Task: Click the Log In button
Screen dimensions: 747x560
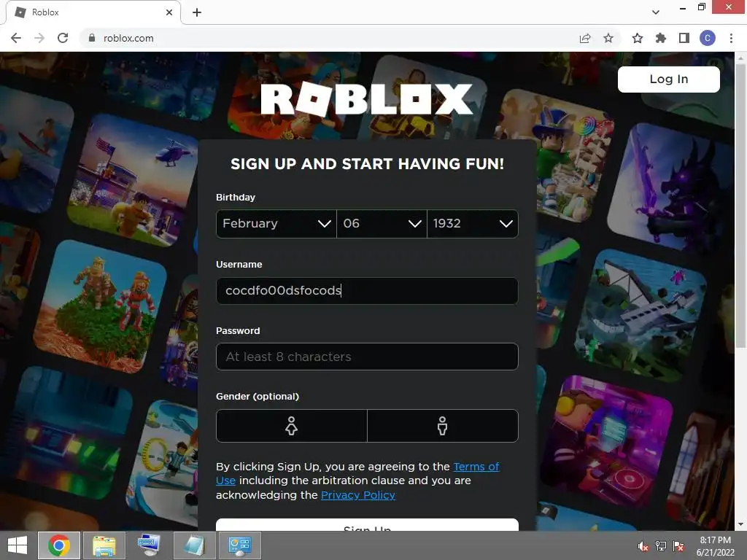Action: pyautogui.click(x=669, y=79)
